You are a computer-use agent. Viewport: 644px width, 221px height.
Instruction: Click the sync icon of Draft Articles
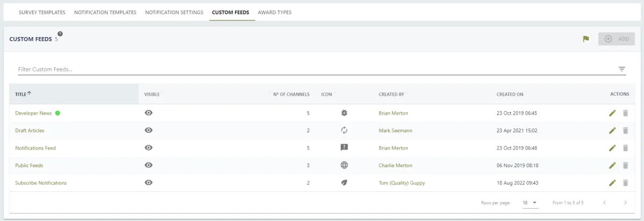point(344,131)
